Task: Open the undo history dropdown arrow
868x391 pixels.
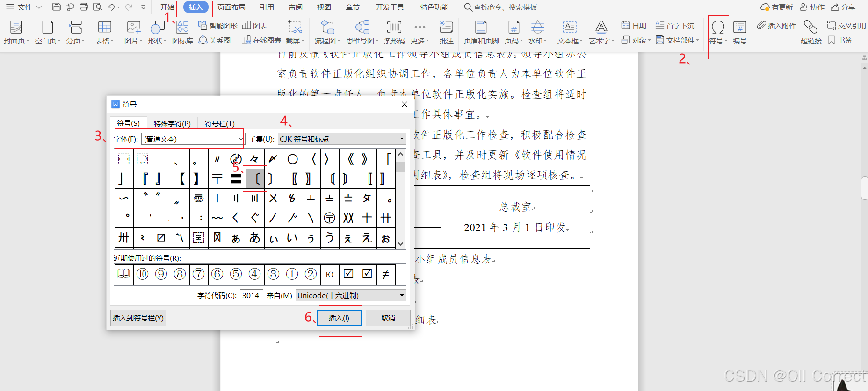Action: coord(119,7)
